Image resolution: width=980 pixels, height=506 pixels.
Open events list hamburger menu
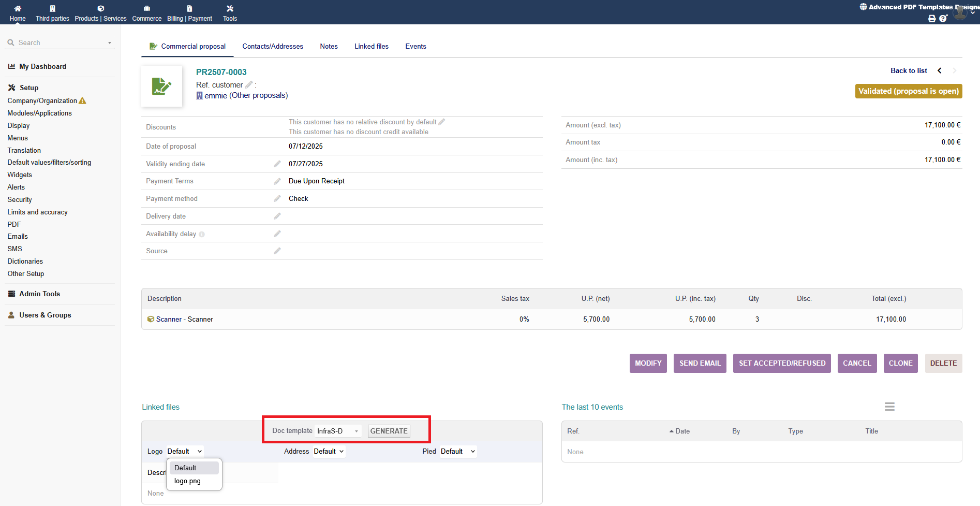(889, 407)
